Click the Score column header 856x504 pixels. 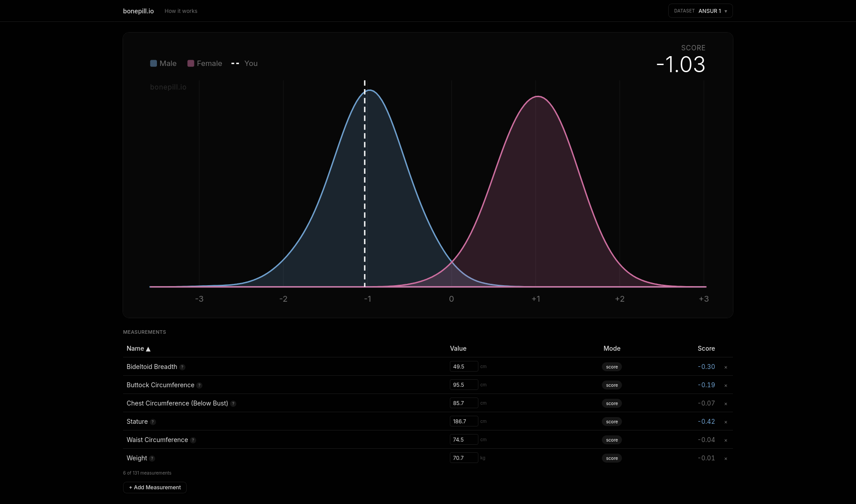(706, 348)
